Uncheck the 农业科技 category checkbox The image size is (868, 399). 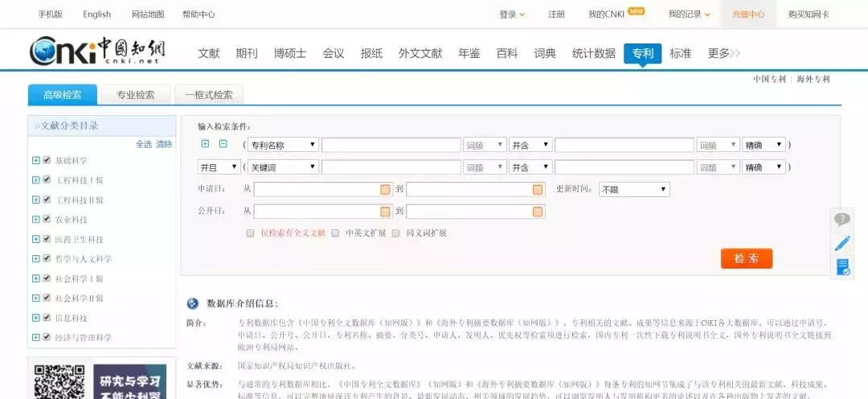(x=47, y=219)
